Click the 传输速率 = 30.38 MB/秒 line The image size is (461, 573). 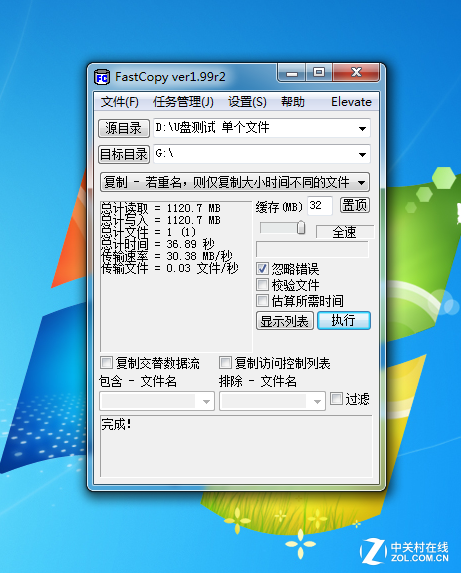pyautogui.click(x=167, y=256)
